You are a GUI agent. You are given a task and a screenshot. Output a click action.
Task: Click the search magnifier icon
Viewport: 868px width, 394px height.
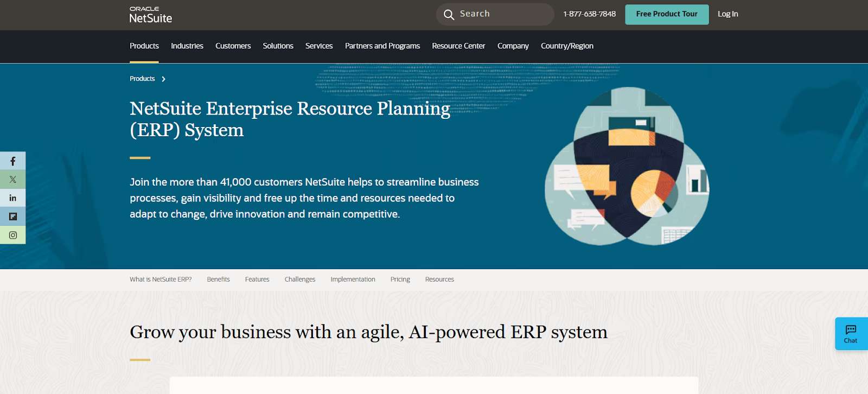click(x=449, y=15)
